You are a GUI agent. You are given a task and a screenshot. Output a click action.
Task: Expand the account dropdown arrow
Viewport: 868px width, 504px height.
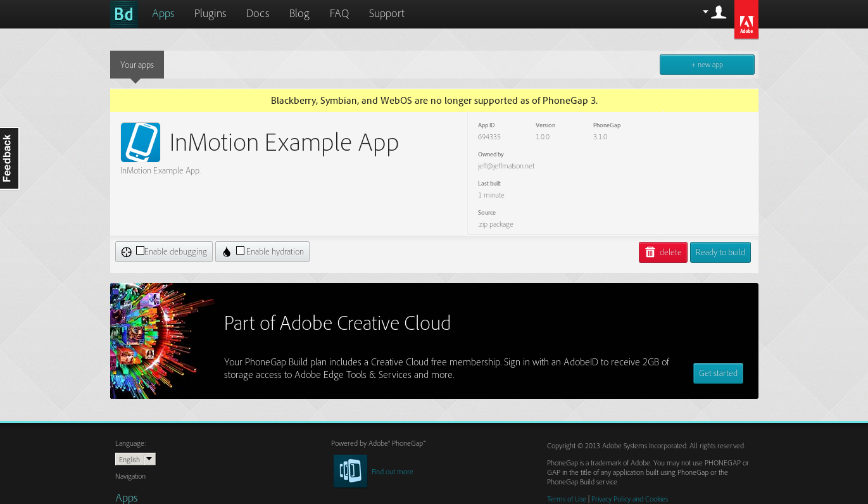705,11
